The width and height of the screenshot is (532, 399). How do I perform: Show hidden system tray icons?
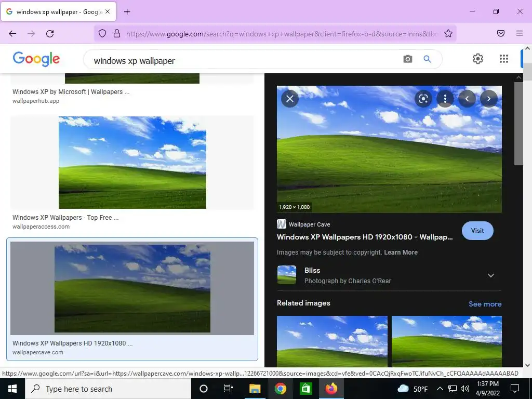(440, 389)
